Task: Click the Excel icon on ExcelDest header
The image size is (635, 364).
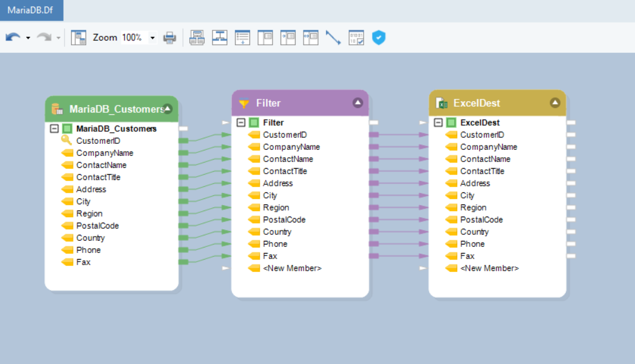Action: click(441, 104)
